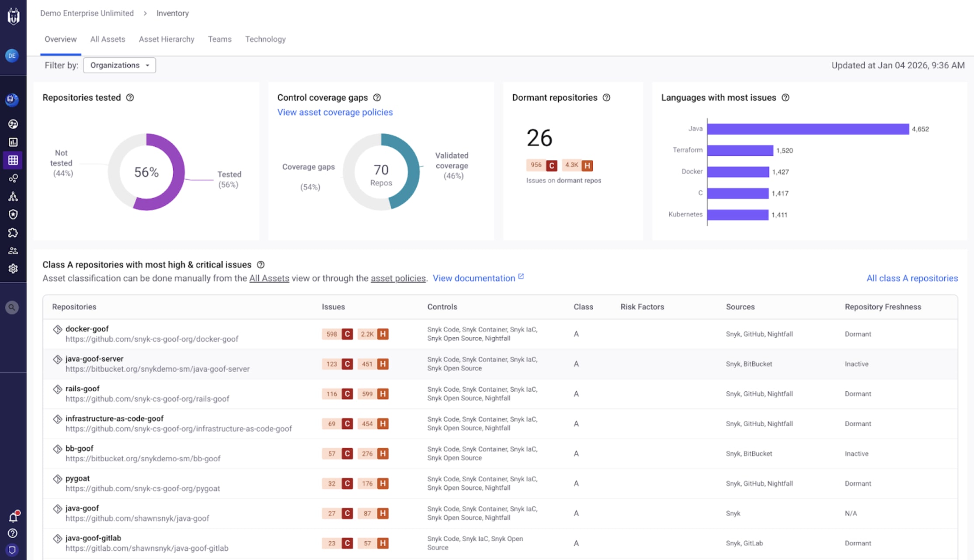Open the branching hierarchy icon in sidebar
Viewport: 974px width, 560px height.
13,196
